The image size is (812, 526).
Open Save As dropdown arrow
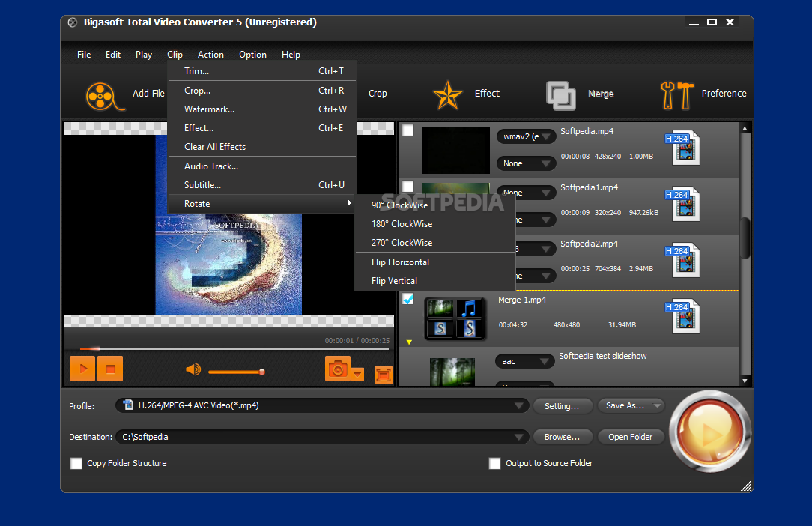[657, 406]
